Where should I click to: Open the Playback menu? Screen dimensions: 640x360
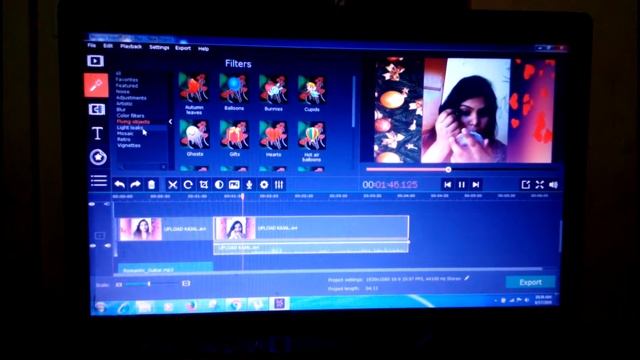point(131,47)
